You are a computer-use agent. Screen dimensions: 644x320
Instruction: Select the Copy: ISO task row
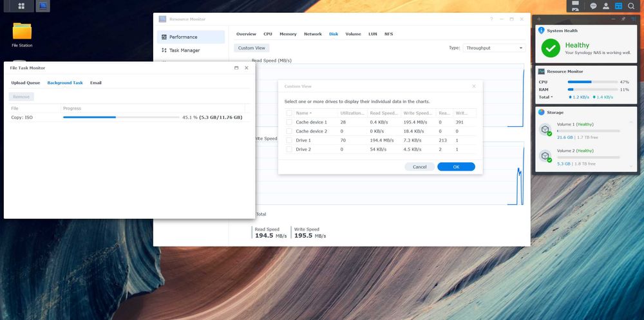pyautogui.click(x=129, y=117)
